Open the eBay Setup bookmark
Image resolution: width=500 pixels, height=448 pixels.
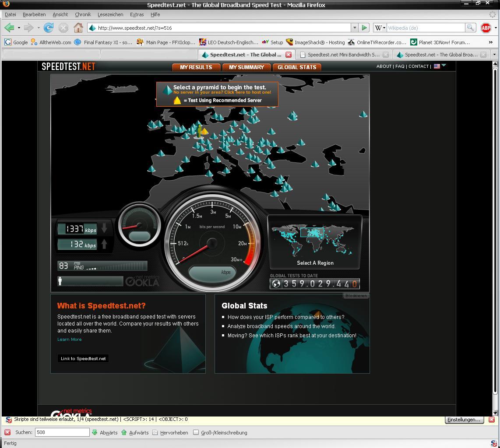273,42
